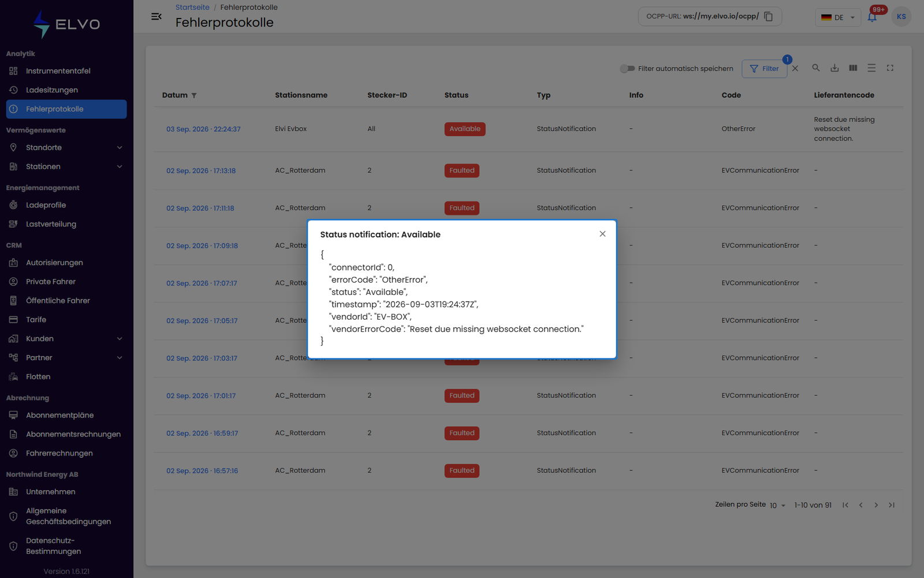Image resolution: width=924 pixels, height=578 pixels.
Task: Open the 03 Sep. 2026 22:24:37 log entry
Action: pyautogui.click(x=203, y=129)
